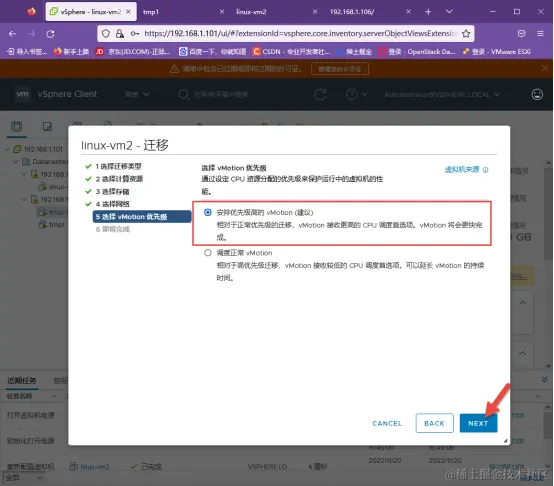Image resolution: width=554 pixels, height=486 pixels.
Task: Select high priority vMotion radio option
Action: (x=208, y=212)
